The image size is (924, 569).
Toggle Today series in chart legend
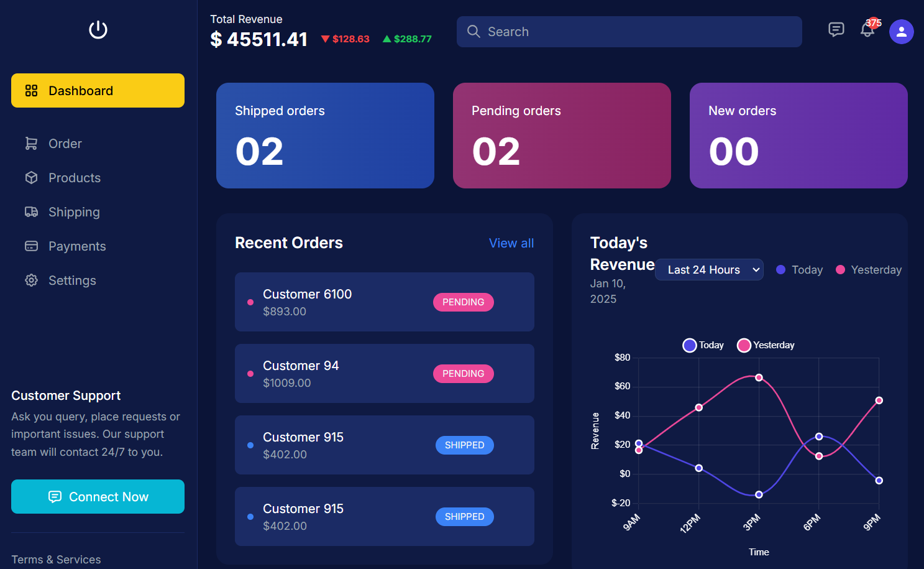click(x=703, y=345)
